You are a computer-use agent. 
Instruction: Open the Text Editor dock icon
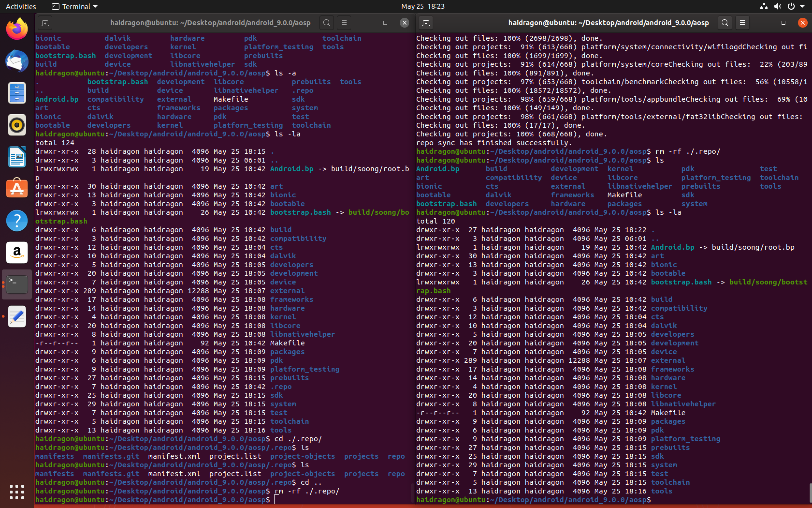[17, 316]
